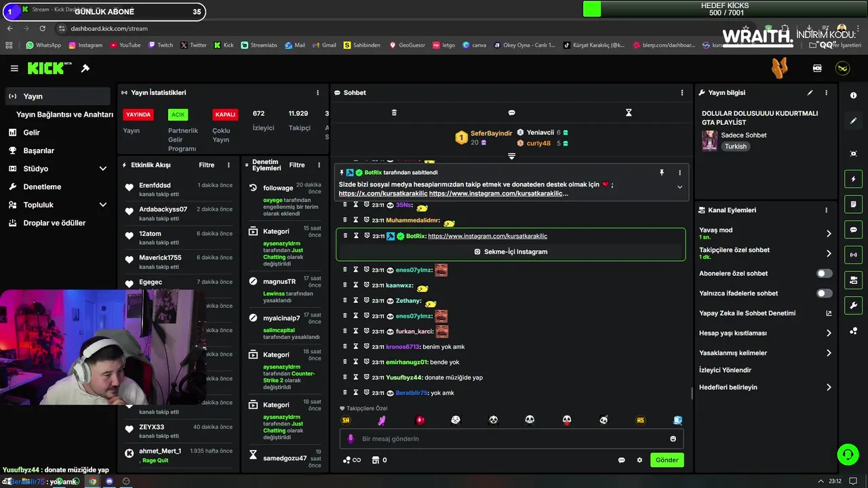Viewport: 868px width, 488px height.
Task: Click the hourglass icon in Sohbet toolbar
Action: coord(629,113)
